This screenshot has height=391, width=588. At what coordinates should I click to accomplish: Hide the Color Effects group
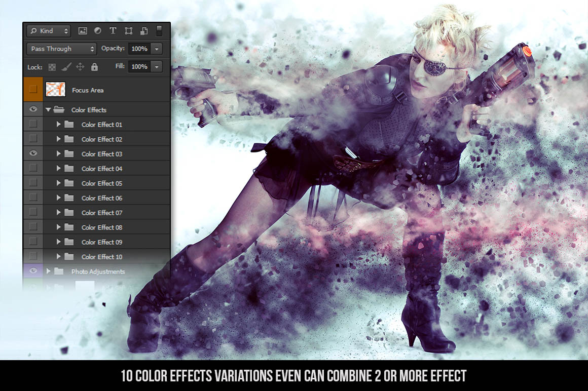click(x=33, y=109)
